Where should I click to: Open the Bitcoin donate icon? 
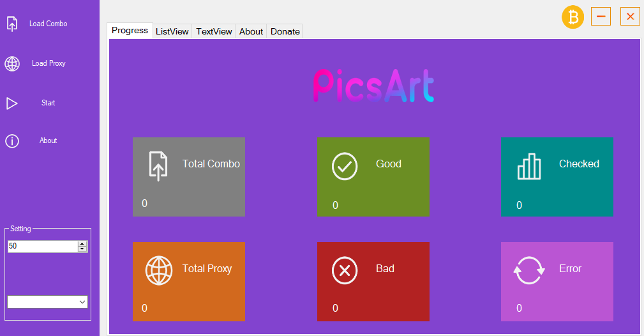[x=573, y=17]
